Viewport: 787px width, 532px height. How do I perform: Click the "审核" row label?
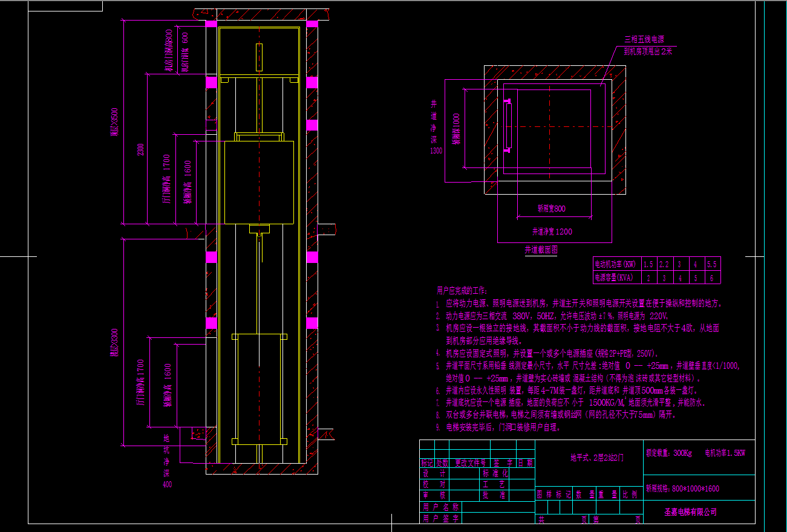pos(434,496)
